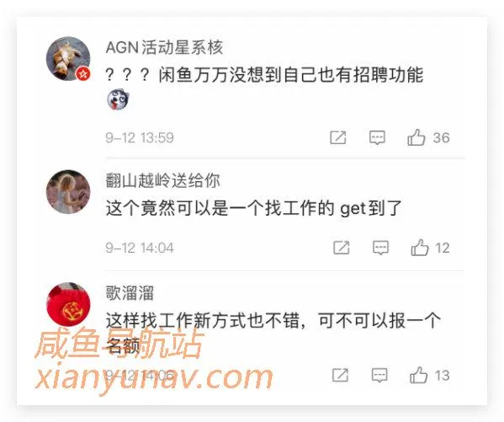
Task: Click username 歌溜溜
Action: coord(130,293)
